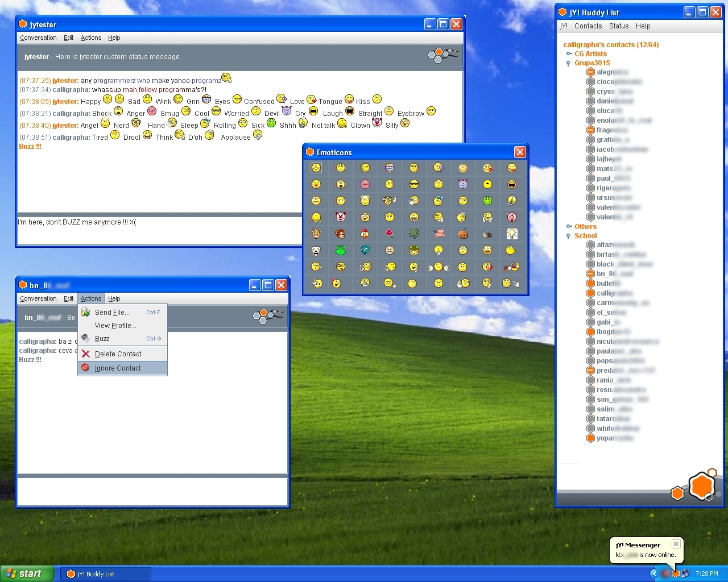Click the jY! orange hexagon tray icon
Viewport: 728px width, 582px height.
point(675,573)
